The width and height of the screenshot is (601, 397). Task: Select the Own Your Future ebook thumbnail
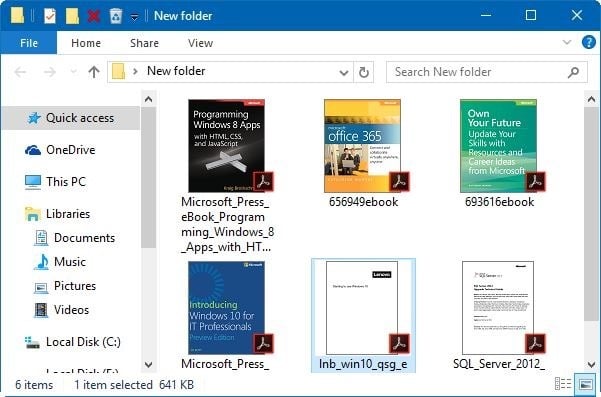(x=498, y=146)
